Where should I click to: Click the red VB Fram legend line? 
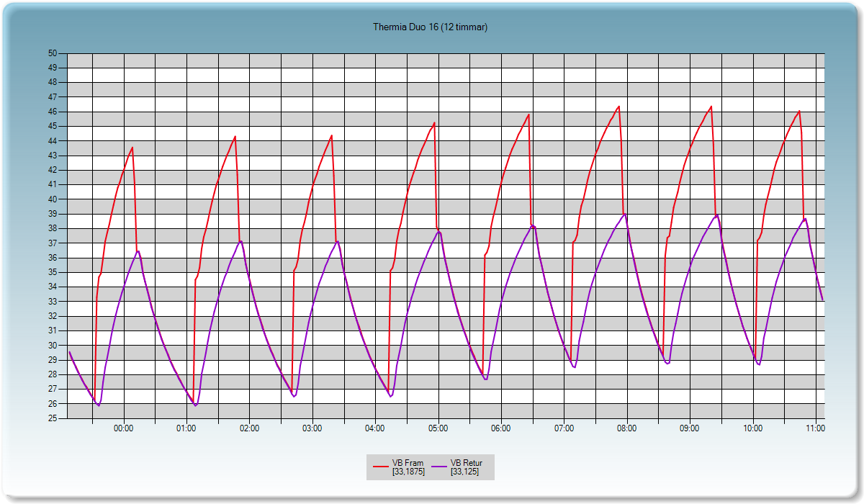tap(381, 467)
